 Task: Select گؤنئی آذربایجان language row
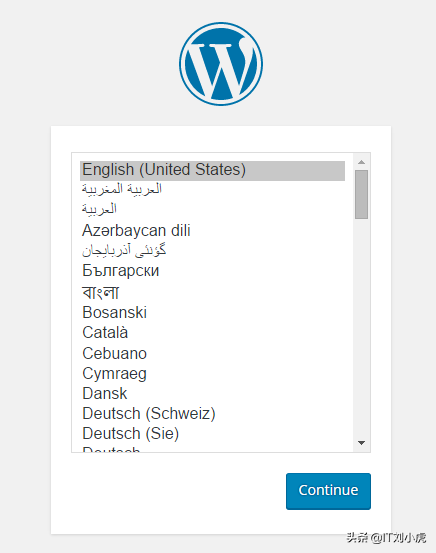click(x=212, y=250)
